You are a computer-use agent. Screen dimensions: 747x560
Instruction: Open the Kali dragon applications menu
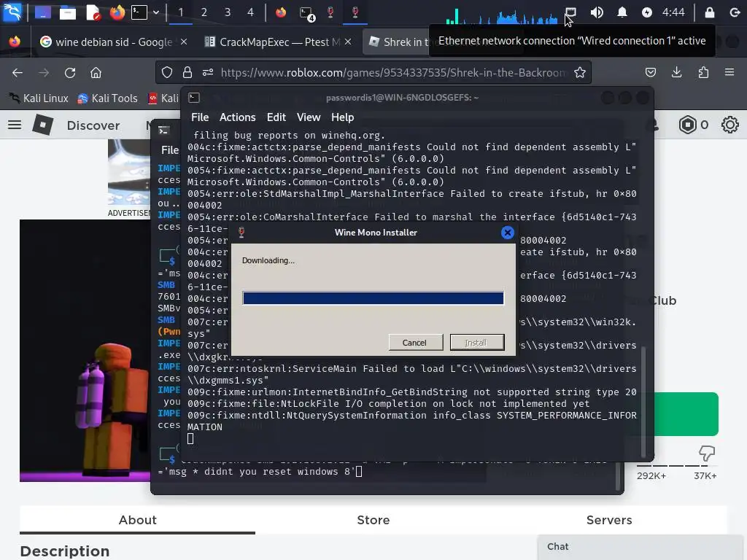pos(12,12)
